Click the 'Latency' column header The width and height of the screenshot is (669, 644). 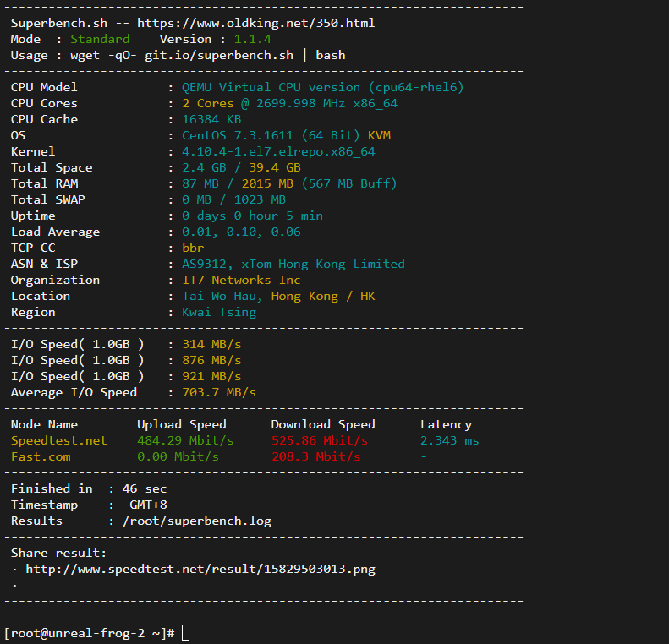click(446, 425)
